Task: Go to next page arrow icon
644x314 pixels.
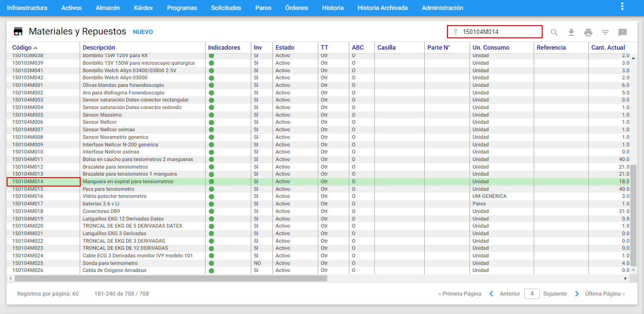Action: [577, 294]
